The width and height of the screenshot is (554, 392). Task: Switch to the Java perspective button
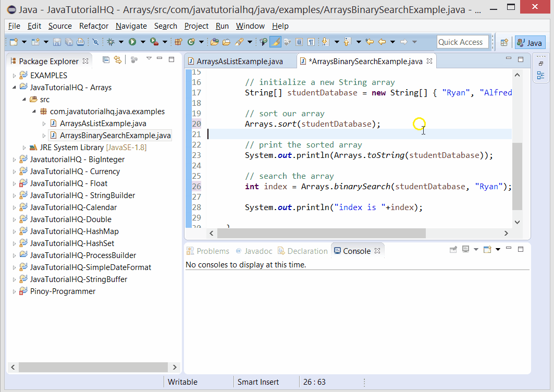coord(530,42)
